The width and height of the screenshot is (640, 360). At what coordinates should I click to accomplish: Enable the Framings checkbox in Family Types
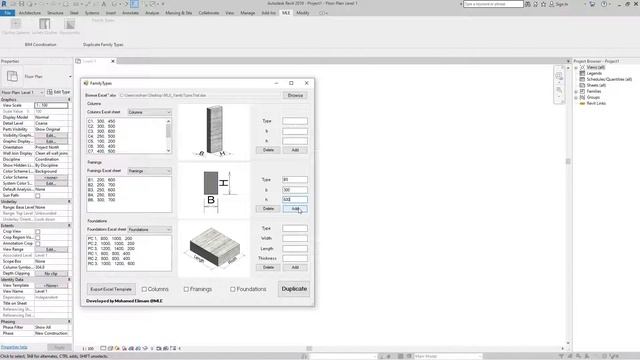186,289
